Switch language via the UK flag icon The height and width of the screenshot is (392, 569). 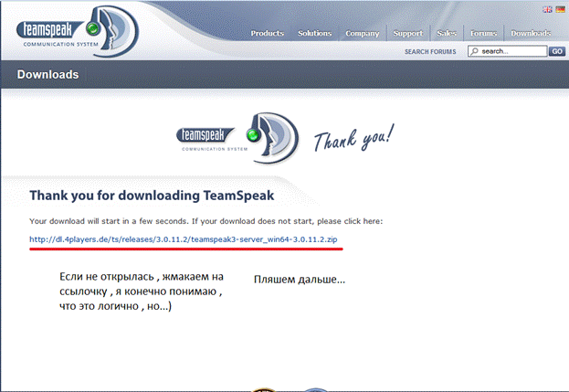547,9
